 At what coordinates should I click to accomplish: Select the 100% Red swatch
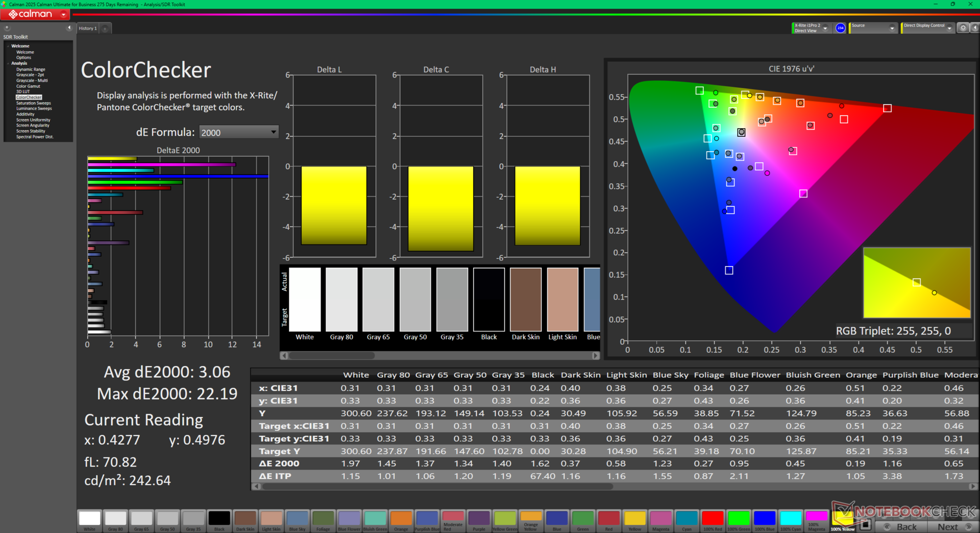pyautogui.click(x=712, y=519)
